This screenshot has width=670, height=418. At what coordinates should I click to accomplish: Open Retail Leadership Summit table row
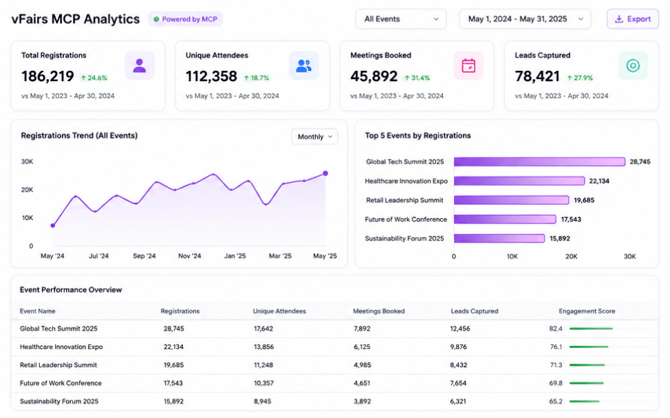coord(335,365)
